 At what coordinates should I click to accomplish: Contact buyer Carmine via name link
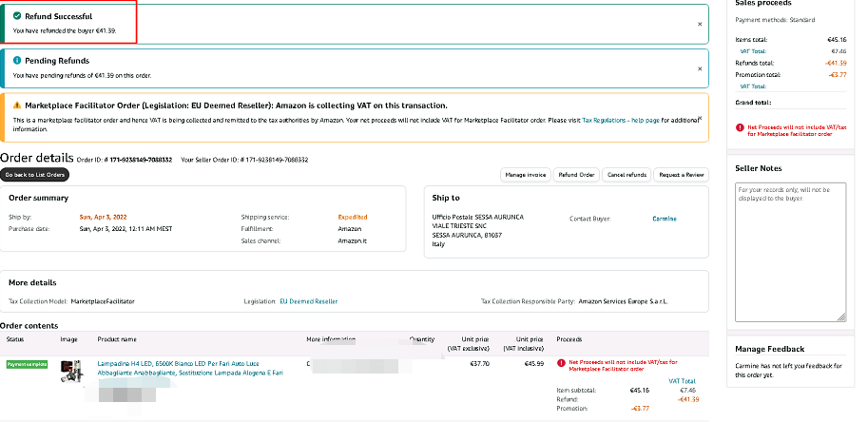pyautogui.click(x=665, y=219)
